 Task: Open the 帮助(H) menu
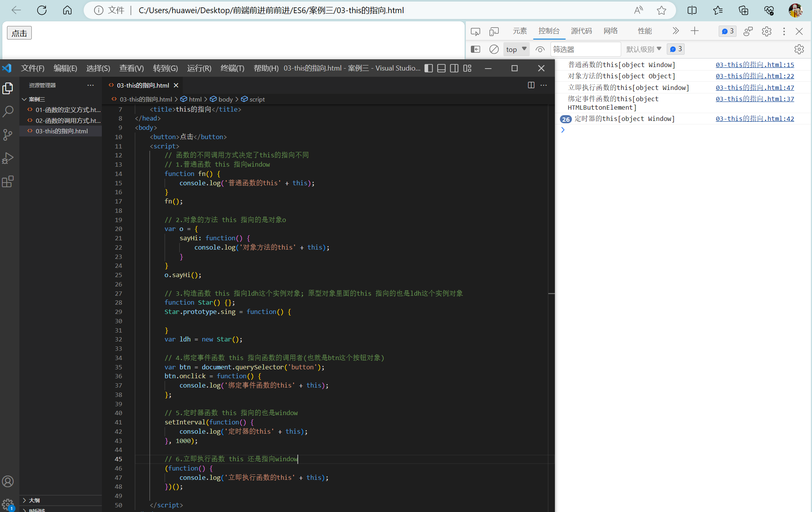266,68
